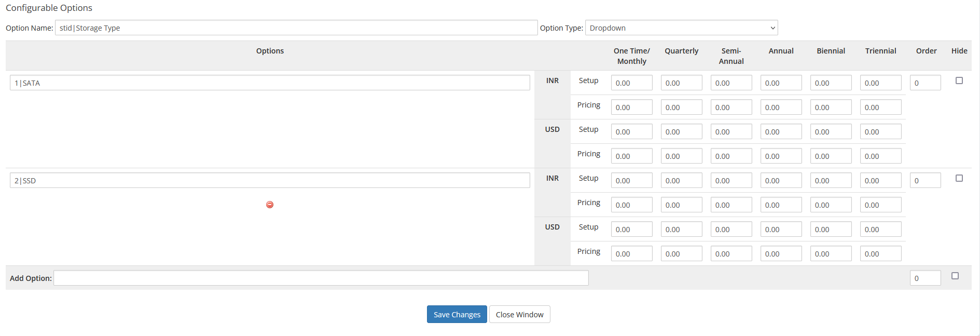Edit SATA INR Setup semi-annual field
The image size is (980, 336).
(731, 83)
